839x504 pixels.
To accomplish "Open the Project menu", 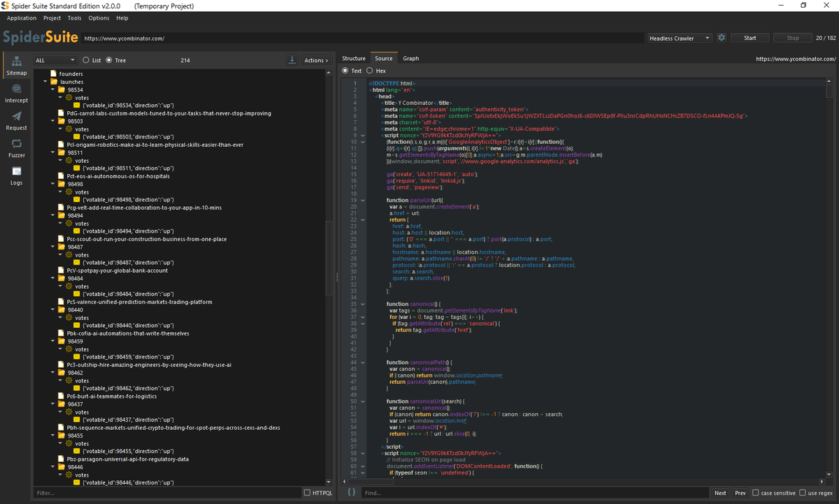I will [52, 18].
